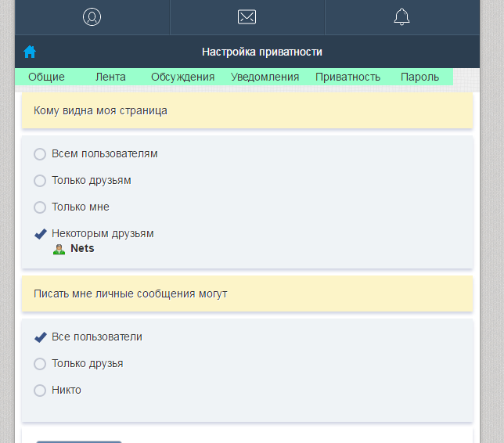Open the user profile icon
Viewport: 504px width, 443px height.
(92, 17)
